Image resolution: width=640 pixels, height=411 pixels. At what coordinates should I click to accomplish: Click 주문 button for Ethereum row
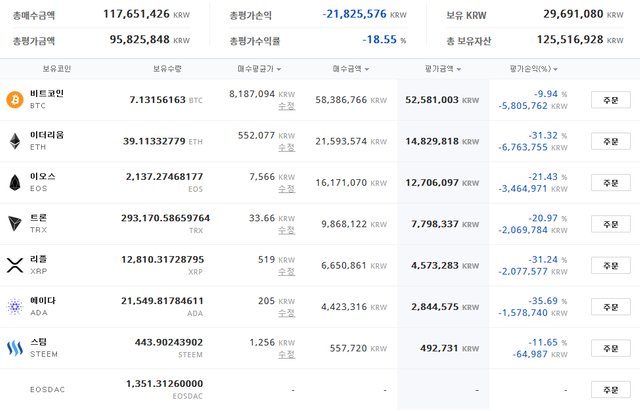pos(611,141)
